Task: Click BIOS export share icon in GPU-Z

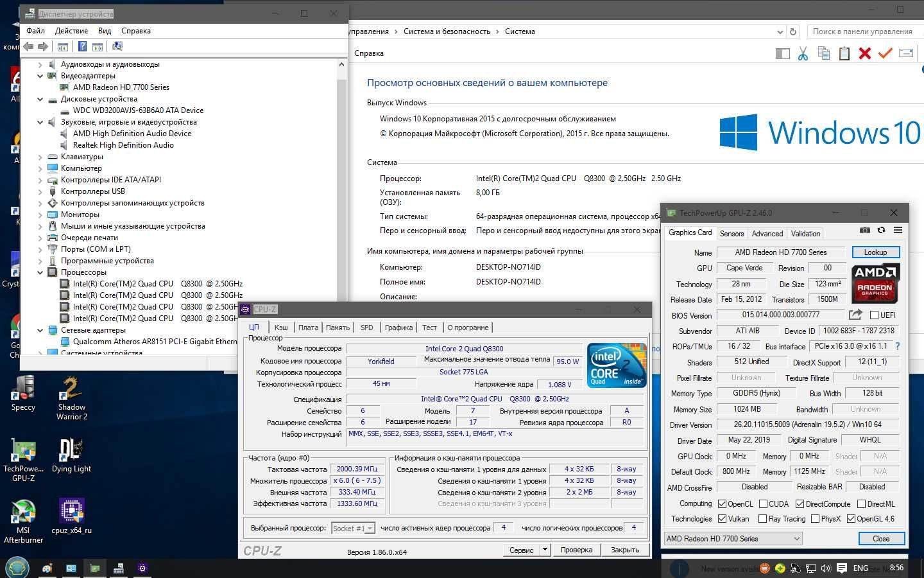Action: (x=855, y=315)
